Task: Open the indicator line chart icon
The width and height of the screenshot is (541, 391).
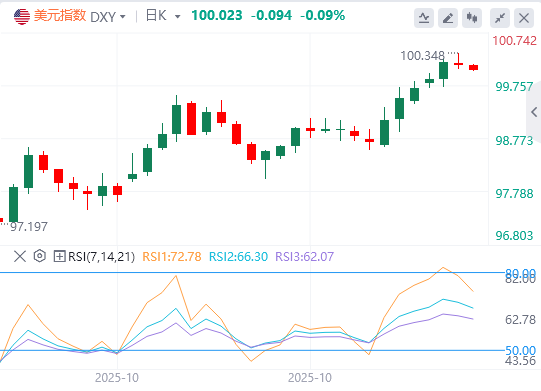Action: pyautogui.click(x=424, y=18)
